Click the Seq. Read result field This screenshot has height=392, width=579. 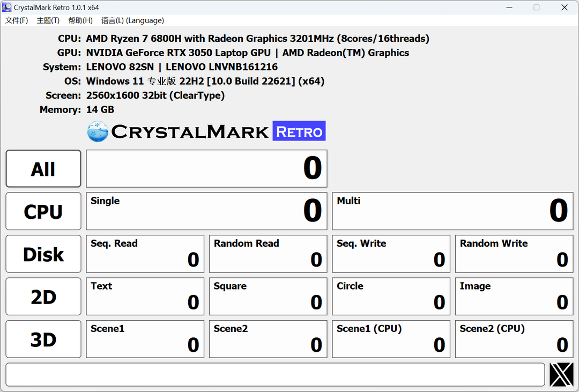(x=145, y=254)
